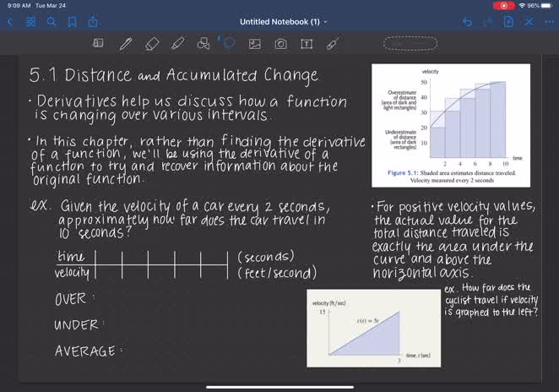Toggle read-only mode with pencil-slash icon

[x=527, y=21]
